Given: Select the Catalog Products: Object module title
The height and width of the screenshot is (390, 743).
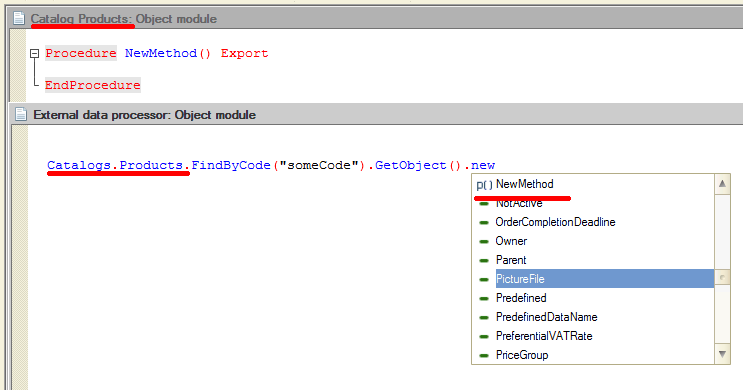Looking at the screenshot, I should pos(124,19).
